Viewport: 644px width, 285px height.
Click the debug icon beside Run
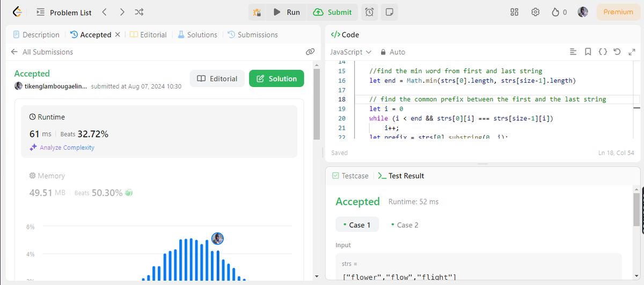coord(257,12)
